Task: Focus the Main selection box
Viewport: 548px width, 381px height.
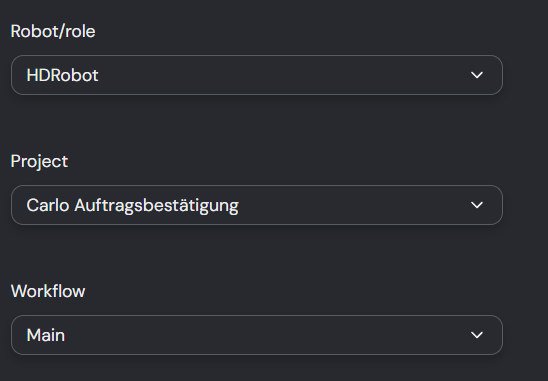Action: pyautogui.click(x=257, y=335)
